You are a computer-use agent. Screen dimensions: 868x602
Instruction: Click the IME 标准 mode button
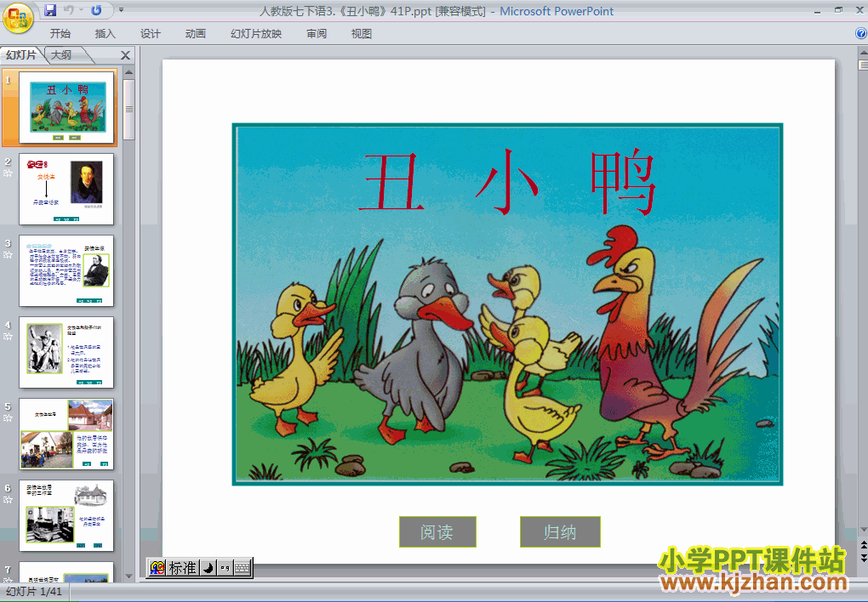tap(182, 568)
